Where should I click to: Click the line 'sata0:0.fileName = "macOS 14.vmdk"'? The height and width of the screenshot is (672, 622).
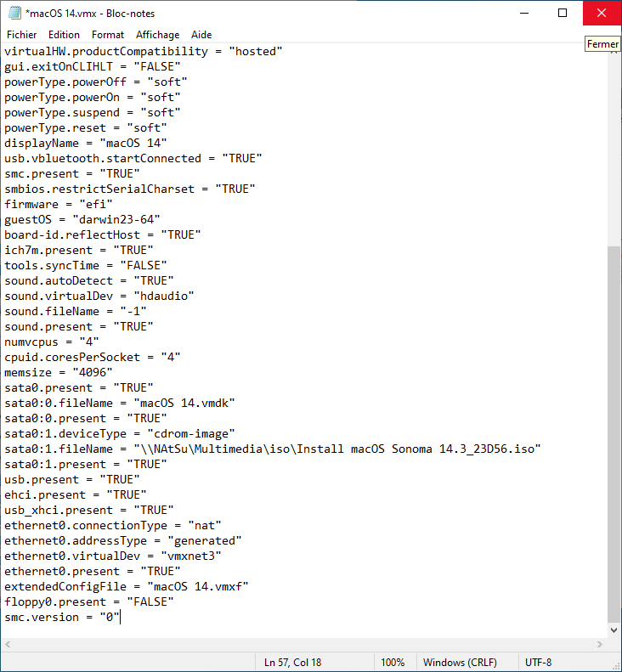pos(120,403)
